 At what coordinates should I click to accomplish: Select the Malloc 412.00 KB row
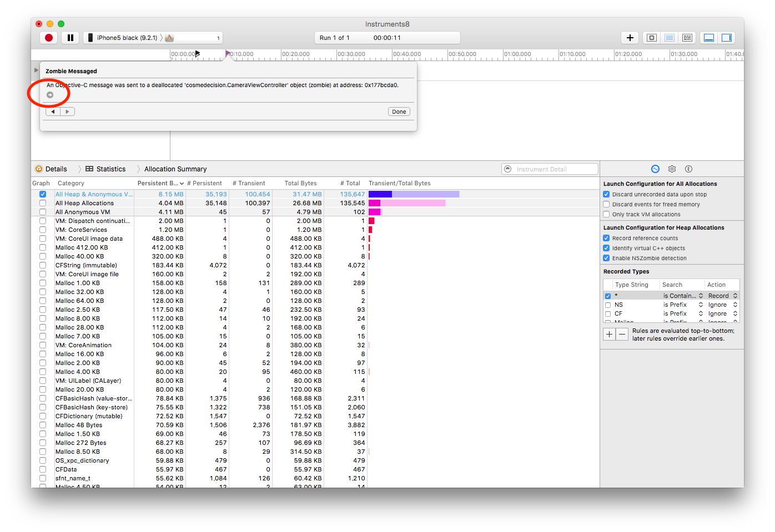coord(315,247)
